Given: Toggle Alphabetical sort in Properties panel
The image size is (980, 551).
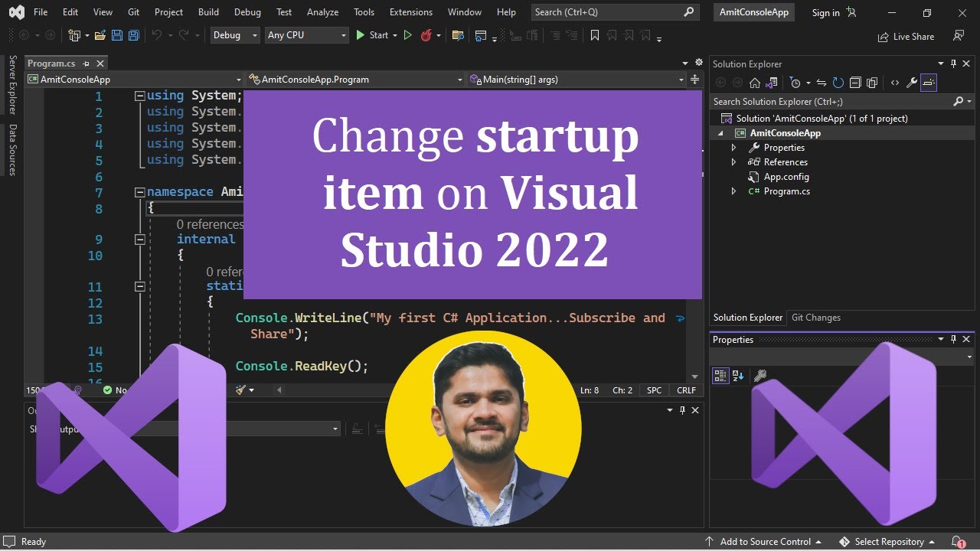Looking at the screenshot, I should pyautogui.click(x=738, y=376).
